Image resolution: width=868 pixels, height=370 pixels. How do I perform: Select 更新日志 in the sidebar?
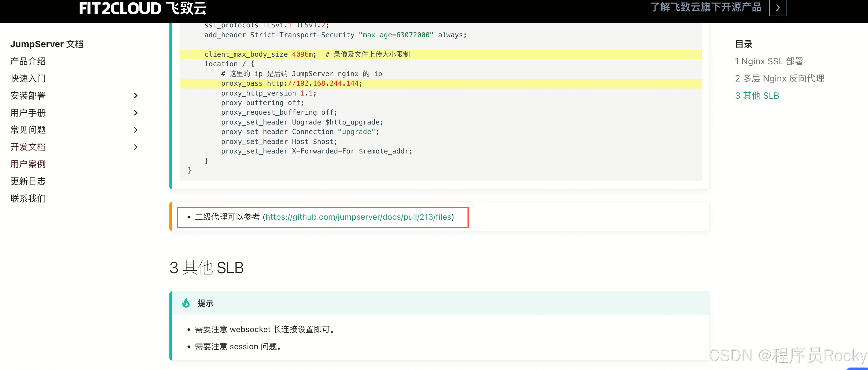[28, 181]
